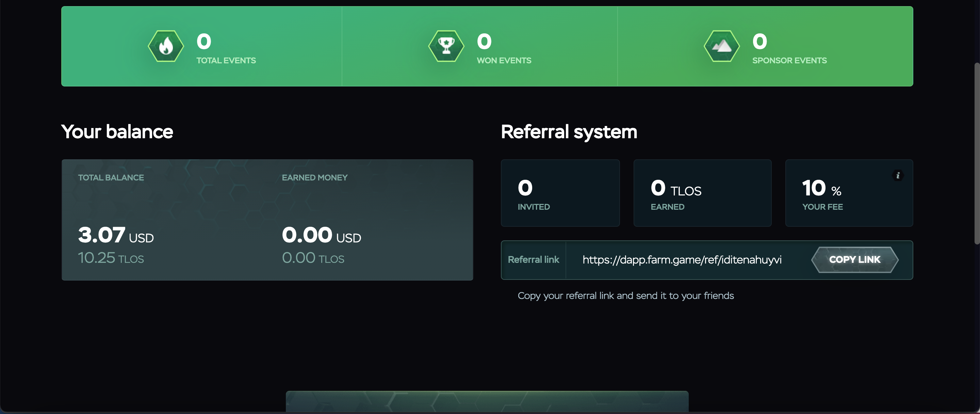Select the INVITED count card
The image size is (980, 414).
[560, 193]
